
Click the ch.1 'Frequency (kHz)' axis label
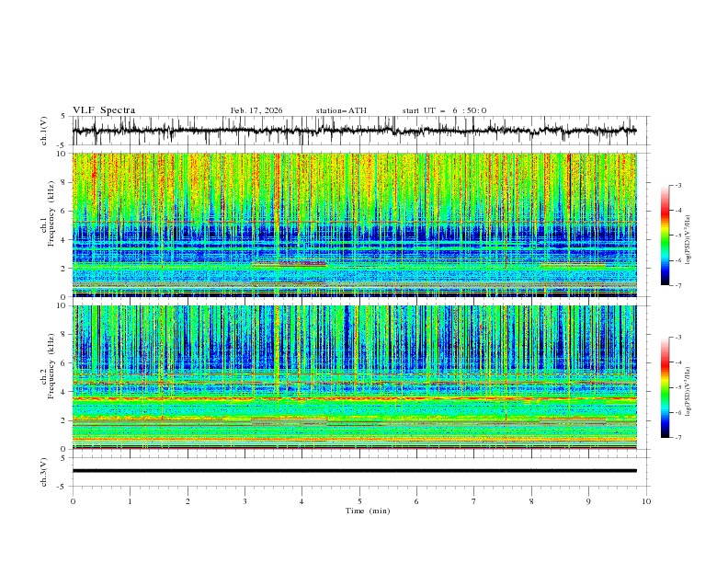tap(51, 212)
